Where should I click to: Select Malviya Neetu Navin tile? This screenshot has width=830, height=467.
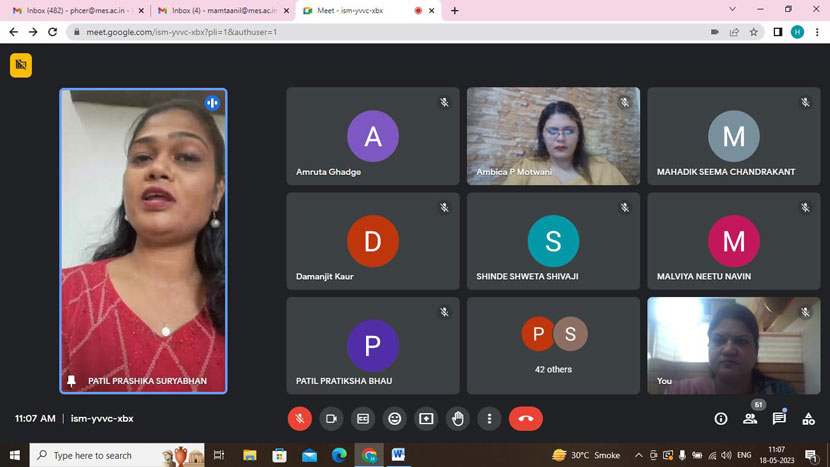734,241
